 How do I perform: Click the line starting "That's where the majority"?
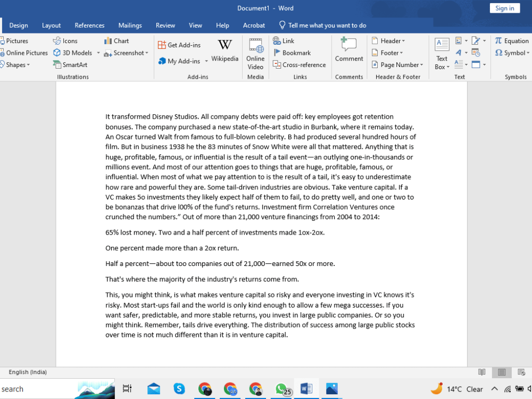click(x=202, y=279)
